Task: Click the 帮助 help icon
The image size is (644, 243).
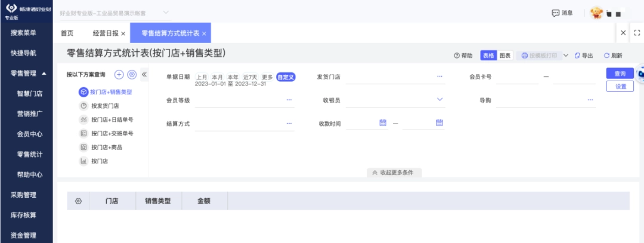Action: [456, 56]
